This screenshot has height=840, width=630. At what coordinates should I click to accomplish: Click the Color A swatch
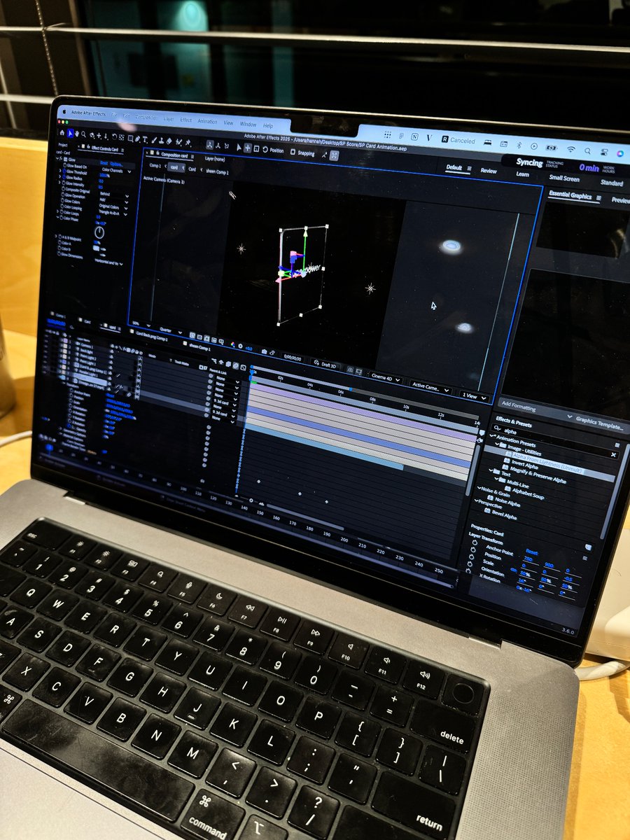(x=97, y=248)
